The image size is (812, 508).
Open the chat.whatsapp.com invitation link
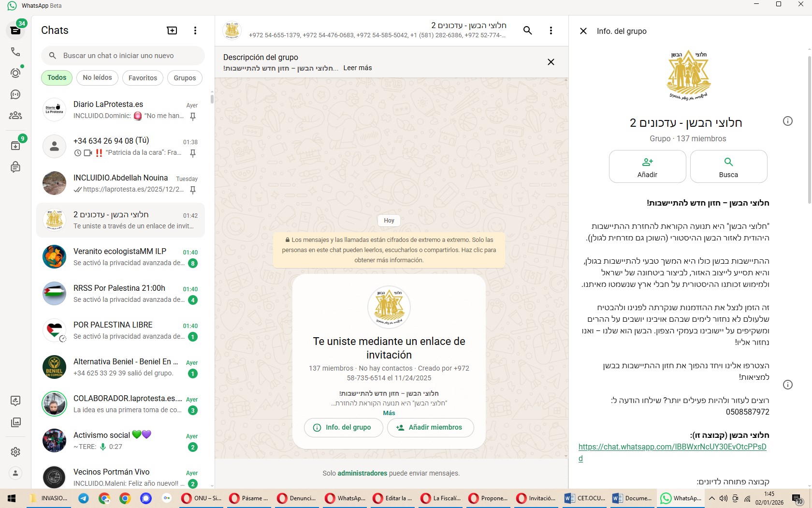672,447
